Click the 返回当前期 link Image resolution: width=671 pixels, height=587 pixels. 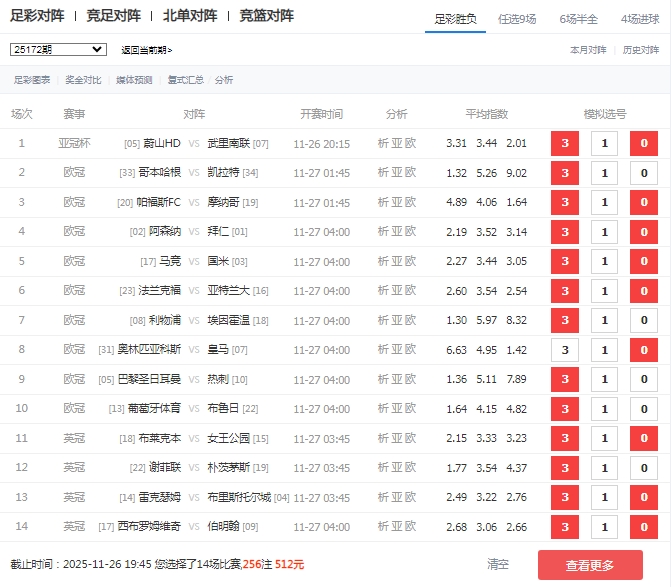(x=146, y=50)
